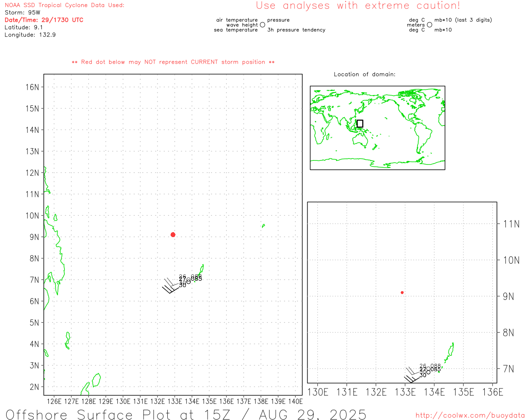The height and width of the screenshot is (420, 525).
Task: Click the '136E' label on the zoomed map
Action: point(493,392)
